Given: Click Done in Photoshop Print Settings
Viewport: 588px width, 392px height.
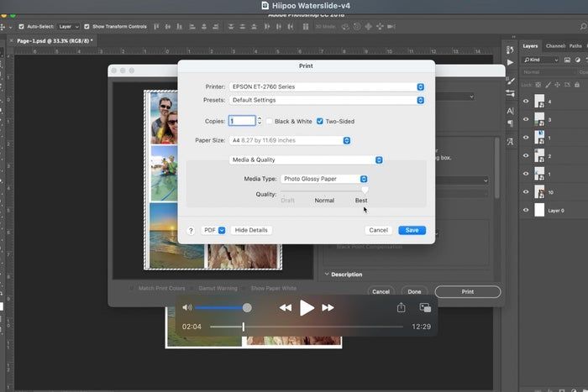Looking at the screenshot, I should click(414, 291).
